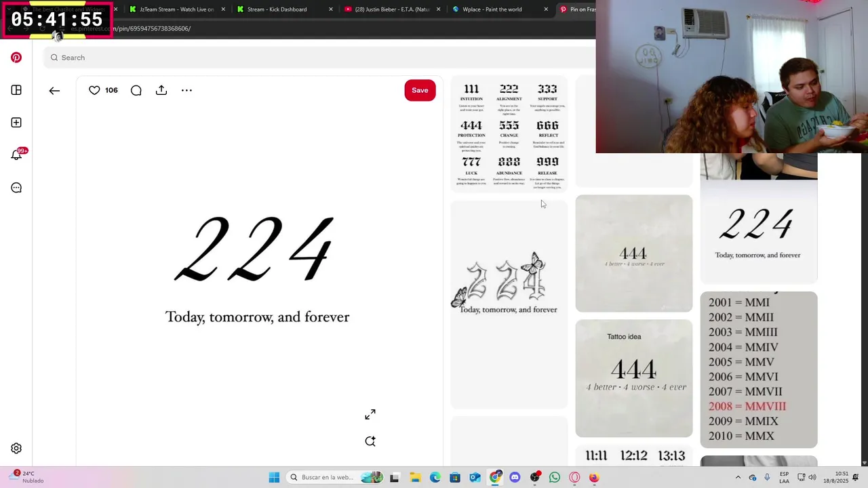868x488 pixels.
Task: Close the Kick Dashboard tab
Action: click(331, 9)
